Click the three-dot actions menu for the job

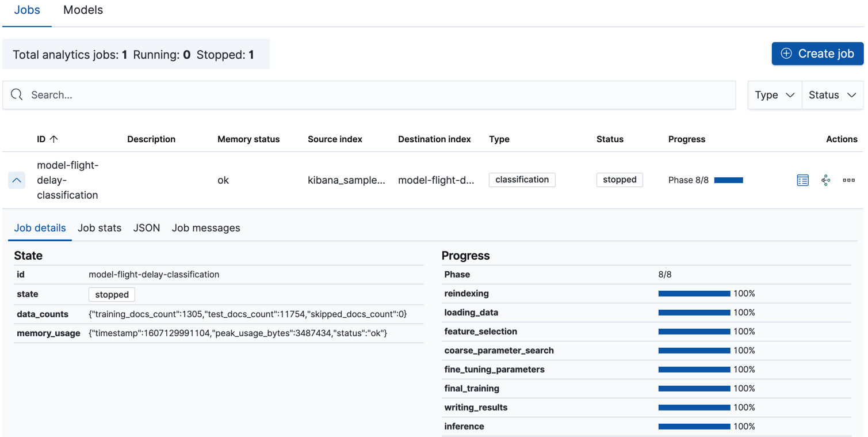849,180
